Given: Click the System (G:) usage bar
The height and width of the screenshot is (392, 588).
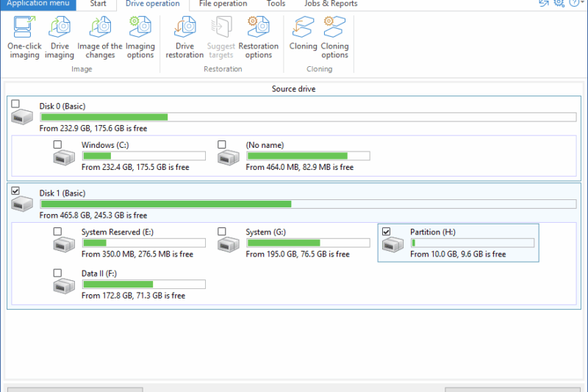Looking at the screenshot, I should click(x=308, y=243).
